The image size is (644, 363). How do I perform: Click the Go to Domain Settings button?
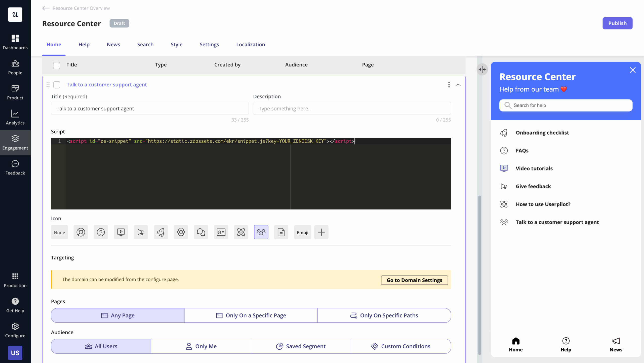pos(414,280)
